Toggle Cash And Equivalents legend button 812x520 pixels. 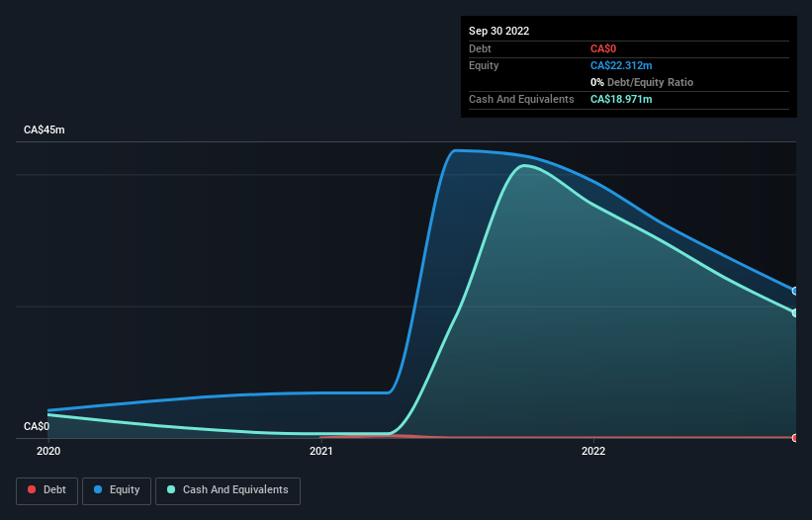[x=227, y=490]
